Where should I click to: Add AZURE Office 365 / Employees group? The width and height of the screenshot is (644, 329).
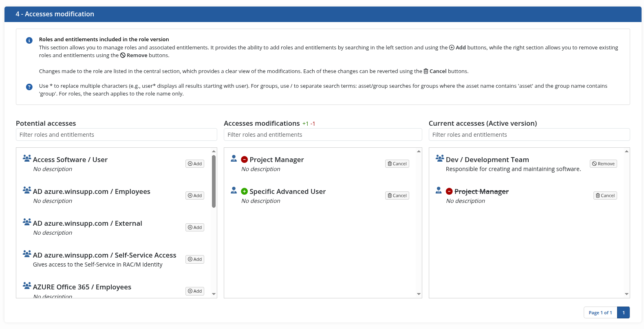click(195, 291)
